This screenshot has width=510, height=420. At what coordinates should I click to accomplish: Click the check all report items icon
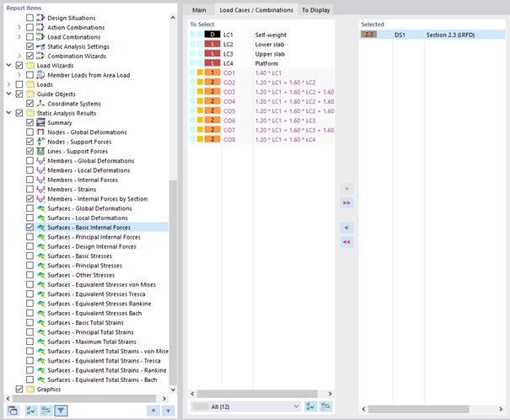[31, 411]
